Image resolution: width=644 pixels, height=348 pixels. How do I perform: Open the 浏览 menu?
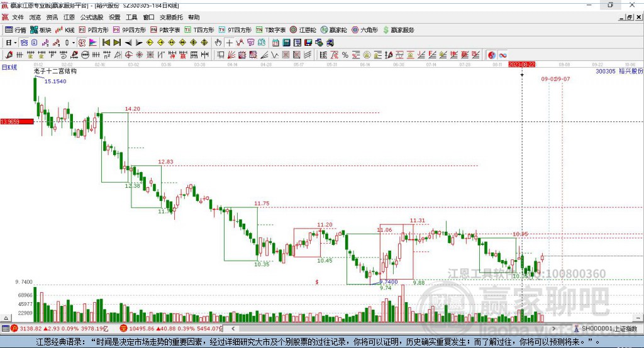(x=35, y=17)
